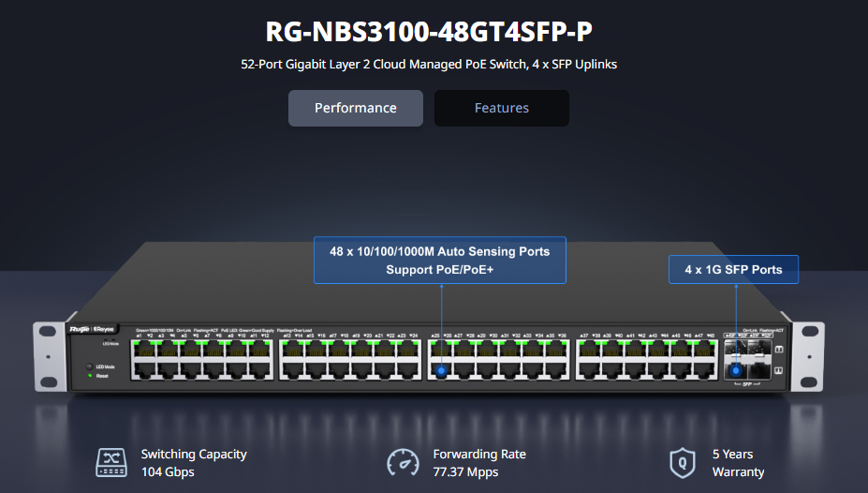This screenshot has width=868, height=493.
Task: Click the blue hotspot on SFP ports
Action: coord(736,370)
